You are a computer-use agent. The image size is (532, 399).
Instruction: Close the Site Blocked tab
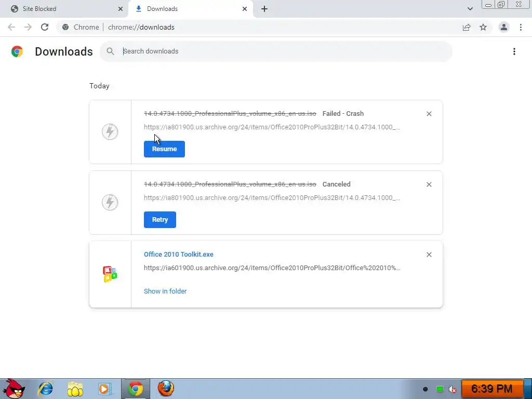point(121,9)
